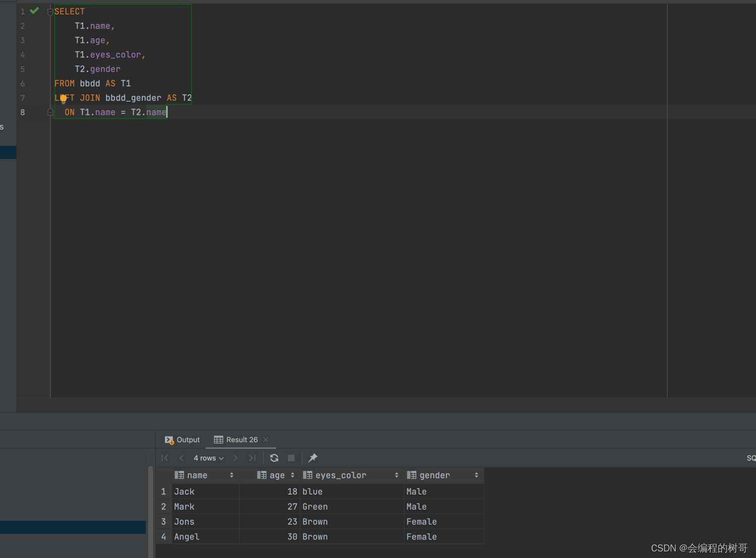756x558 pixels.
Task: Close the Result 26 tab
Action: point(266,440)
